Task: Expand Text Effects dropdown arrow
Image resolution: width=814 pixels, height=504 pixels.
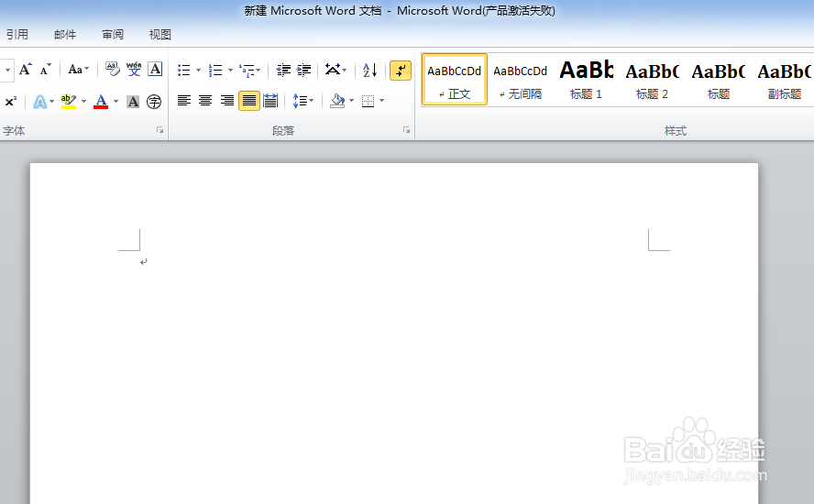Action: pyautogui.click(x=52, y=101)
